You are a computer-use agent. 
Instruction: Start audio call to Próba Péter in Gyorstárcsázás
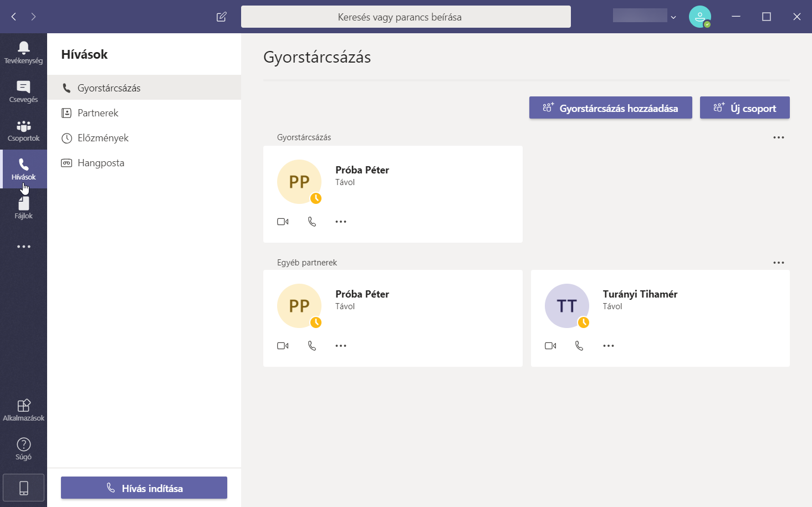312,222
